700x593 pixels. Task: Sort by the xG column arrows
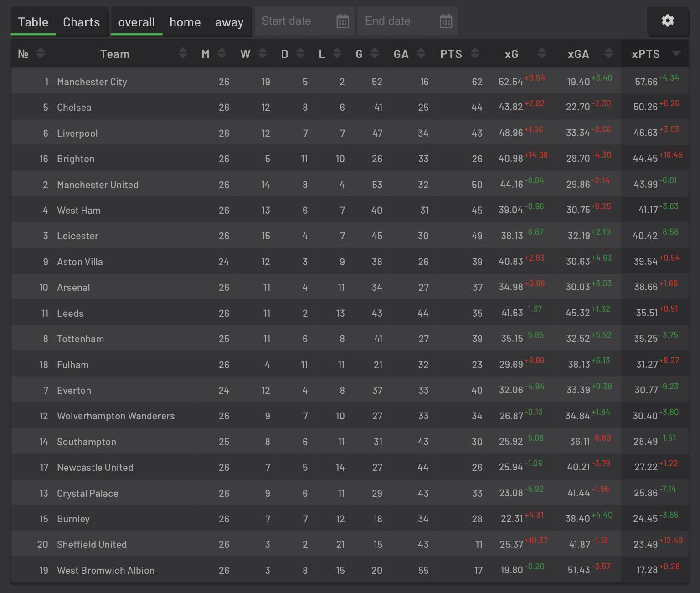pos(541,53)
